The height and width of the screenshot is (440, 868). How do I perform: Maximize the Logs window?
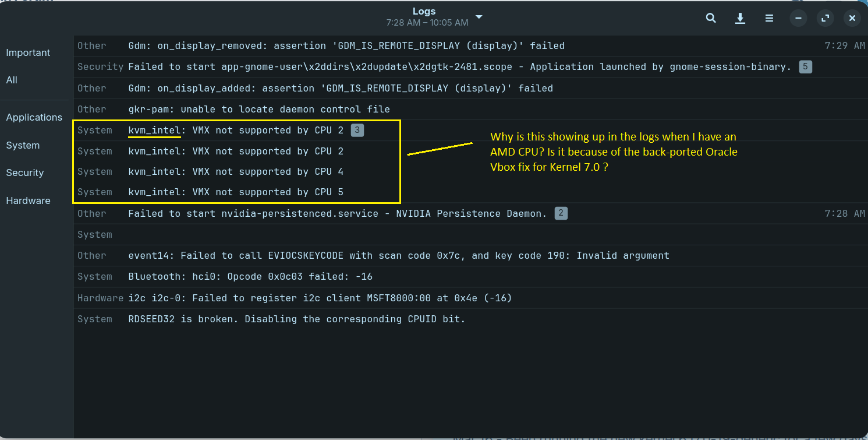pos(825,18)
